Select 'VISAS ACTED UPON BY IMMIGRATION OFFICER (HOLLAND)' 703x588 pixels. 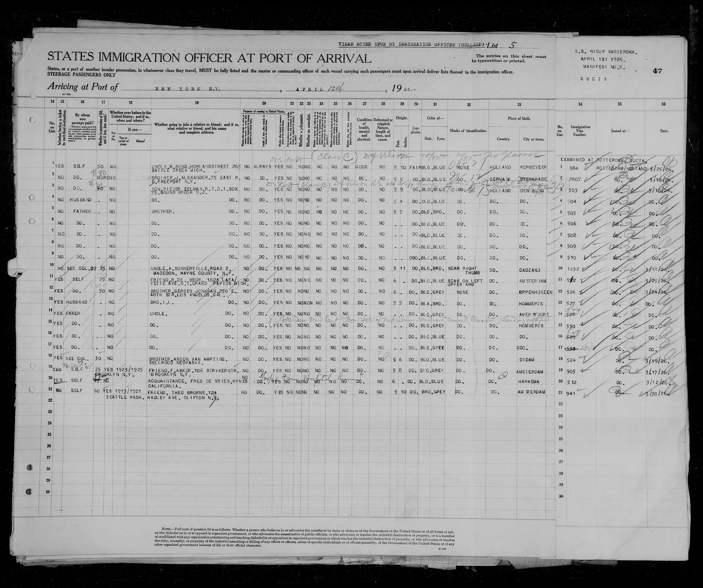tap(411, 44)
